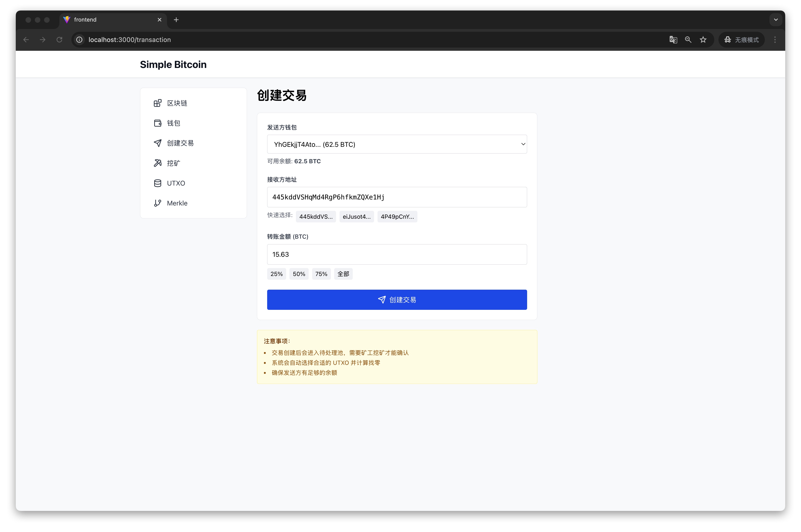
Task: Set amount to 50% of balance
Action: pyautogui.click(x=298, y=274)
